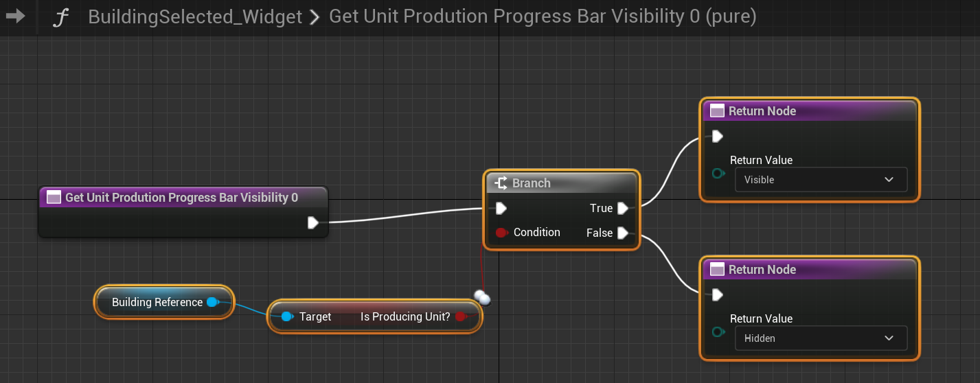The height and width of the screenshot is (383, 980).
Task: Click the Branch node's True output pin
Action: pyautogui.click(x=622, y=208)
